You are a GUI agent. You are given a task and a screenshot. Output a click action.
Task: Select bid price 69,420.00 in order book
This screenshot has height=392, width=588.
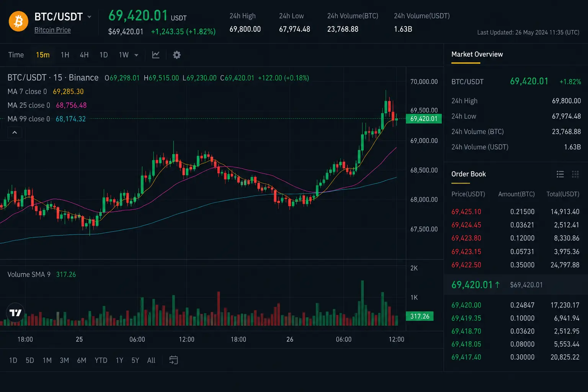tap(466, 305)
